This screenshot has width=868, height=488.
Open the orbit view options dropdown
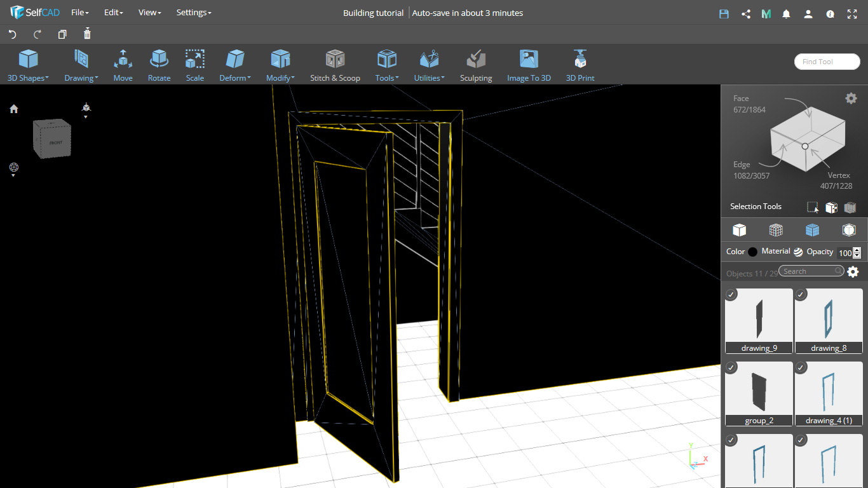(x=14, y=170)
